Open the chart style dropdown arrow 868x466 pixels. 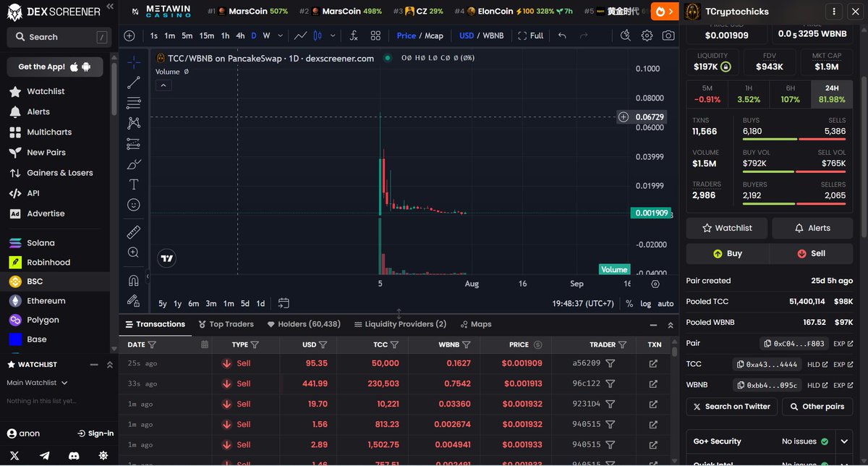(333, 35)
